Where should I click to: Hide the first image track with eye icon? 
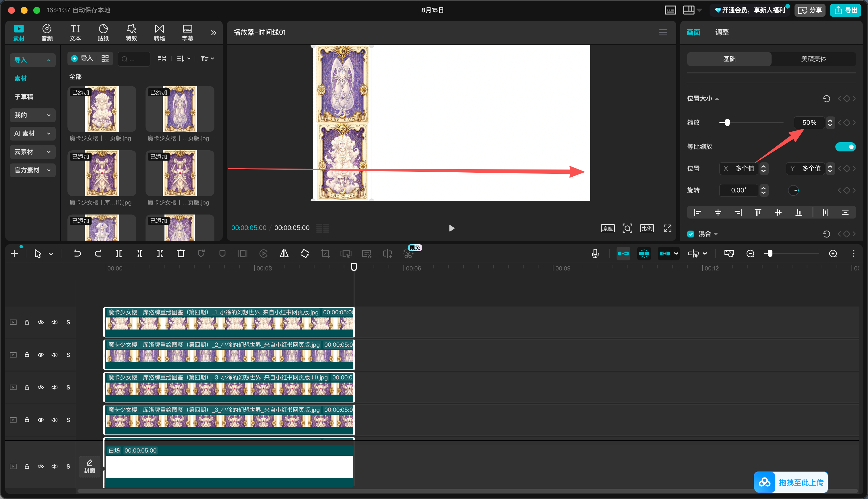pyautogui.click(x=41, y=322)
